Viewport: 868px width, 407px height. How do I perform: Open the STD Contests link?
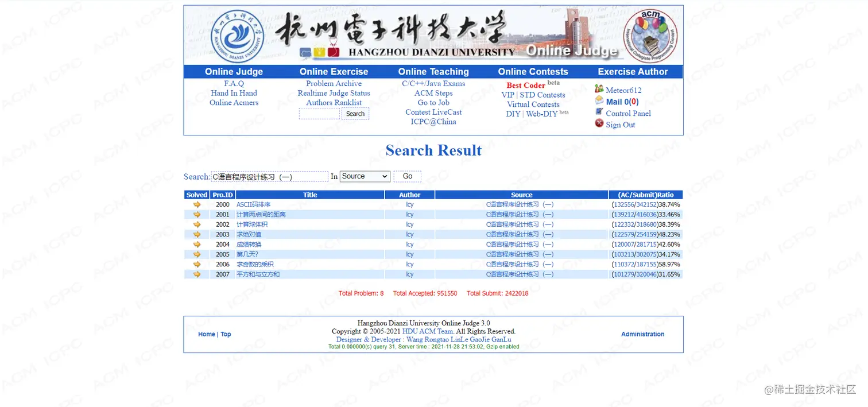pos(542,95)
